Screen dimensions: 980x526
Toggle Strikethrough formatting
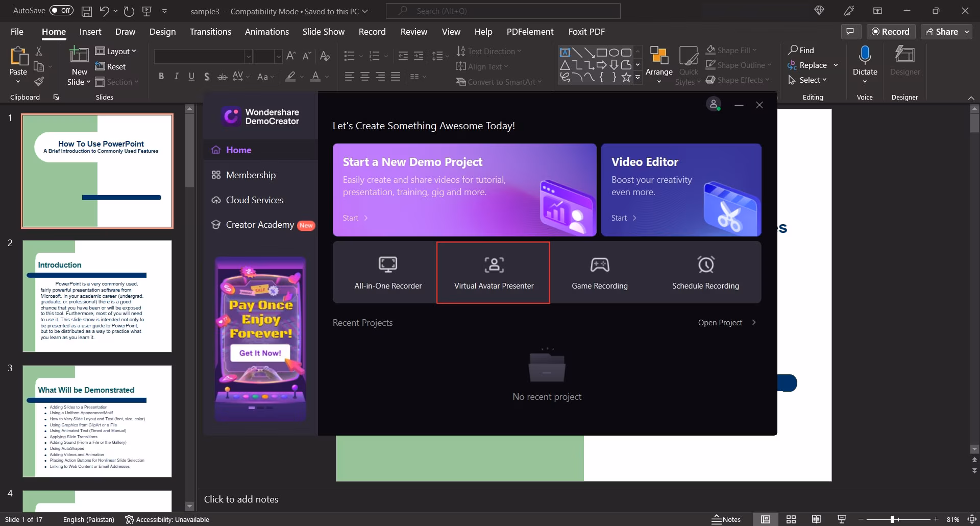[x=223, y=77]
